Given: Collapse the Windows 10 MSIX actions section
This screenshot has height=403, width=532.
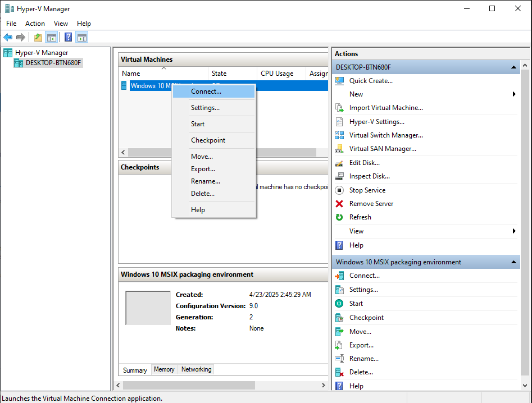Looking at the screenshot, I should 513,262.
